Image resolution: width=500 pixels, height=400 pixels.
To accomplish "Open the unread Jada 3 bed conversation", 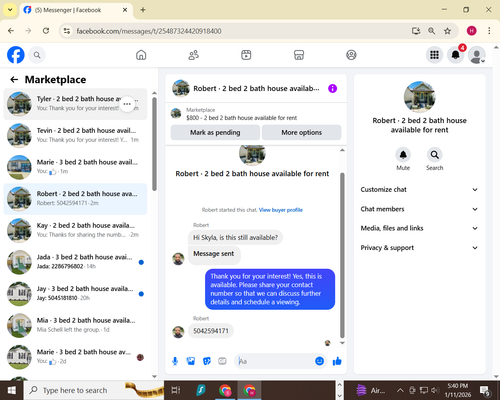I will click(75, 262).
